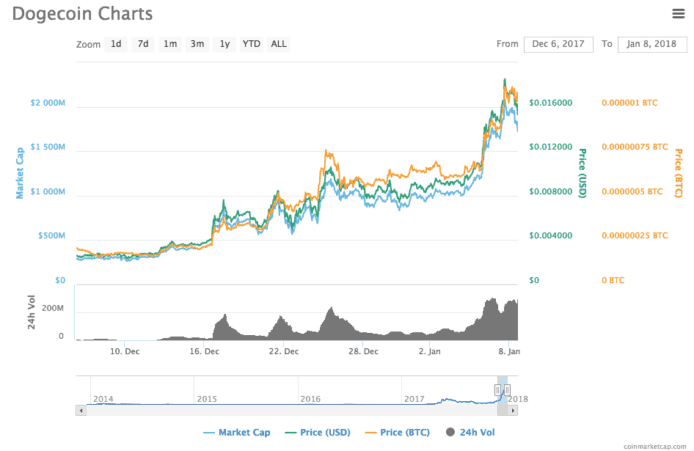The height and width of the screenshot is (451, 694).
Task: Select the 1y zoom range
Action: [x=225, y=44]
